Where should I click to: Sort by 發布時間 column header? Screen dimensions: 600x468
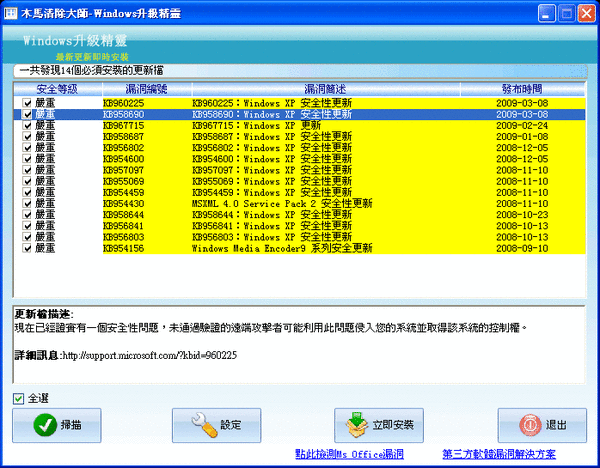522,89
